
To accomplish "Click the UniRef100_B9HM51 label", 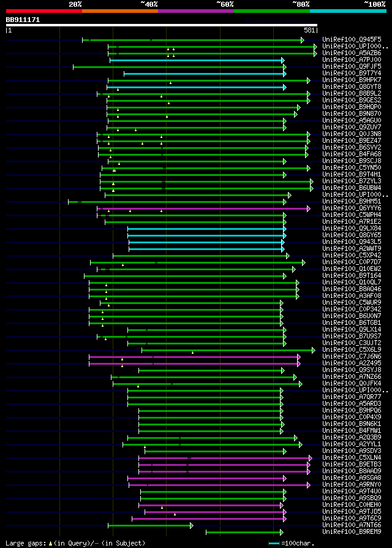I will (x=352, y=201).
